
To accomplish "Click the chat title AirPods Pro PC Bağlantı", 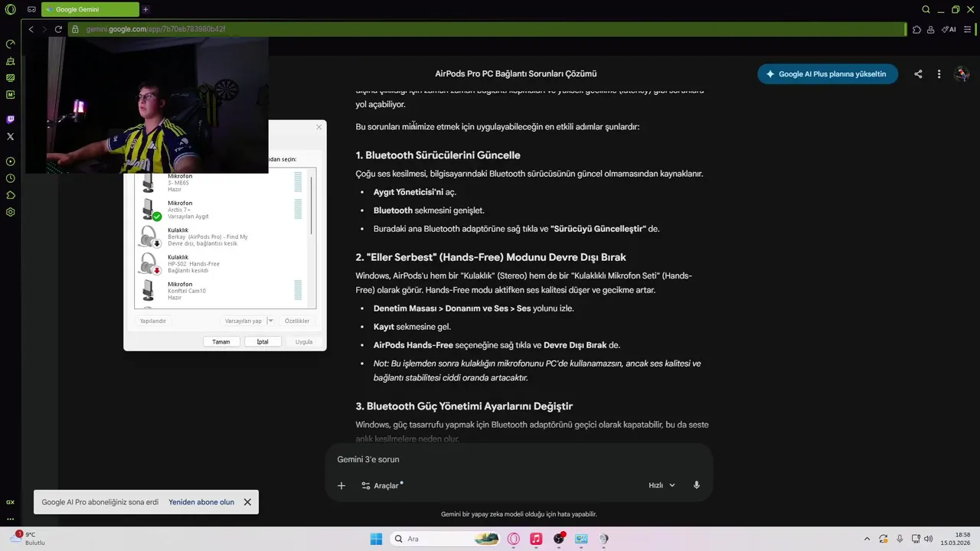I will point(516,74).
